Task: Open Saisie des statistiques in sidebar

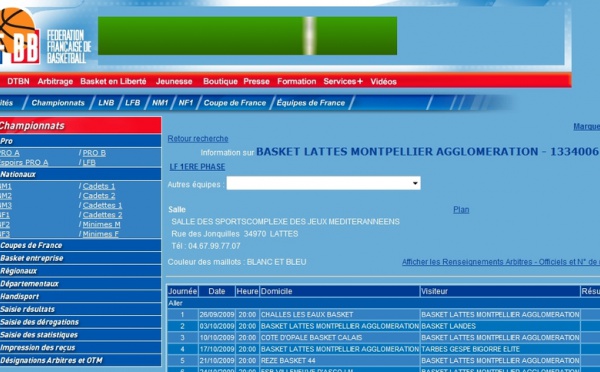Action: click(x=80, y=335)
